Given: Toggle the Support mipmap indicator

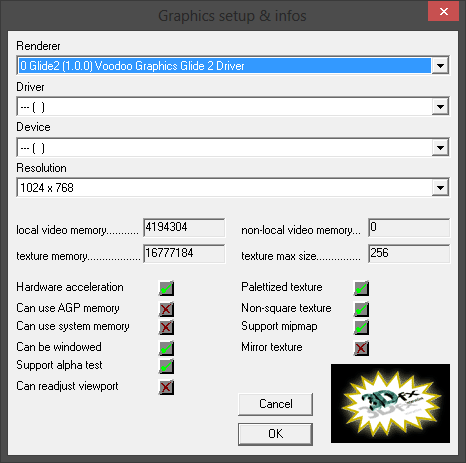Looking at the screenshot, I should click(361, 327).
